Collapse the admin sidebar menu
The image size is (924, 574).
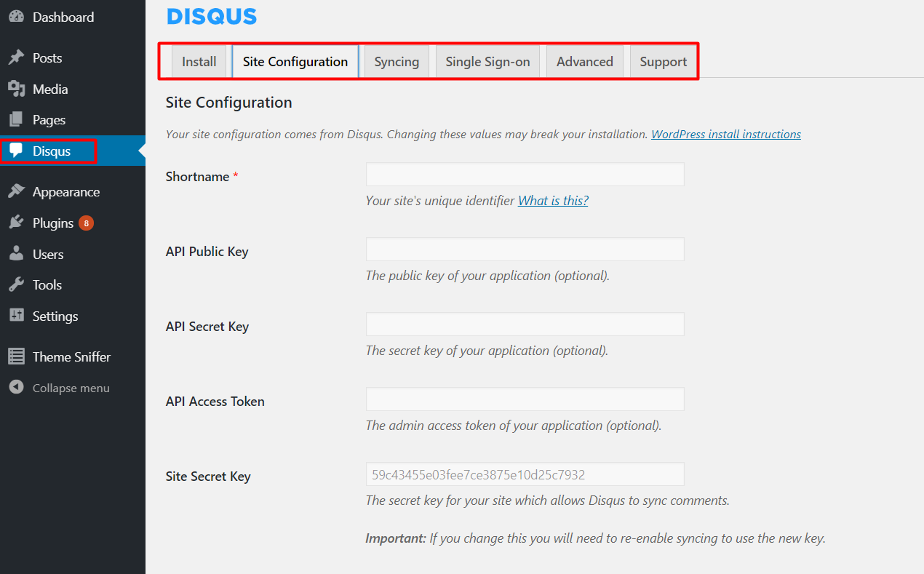coord(73,388)
